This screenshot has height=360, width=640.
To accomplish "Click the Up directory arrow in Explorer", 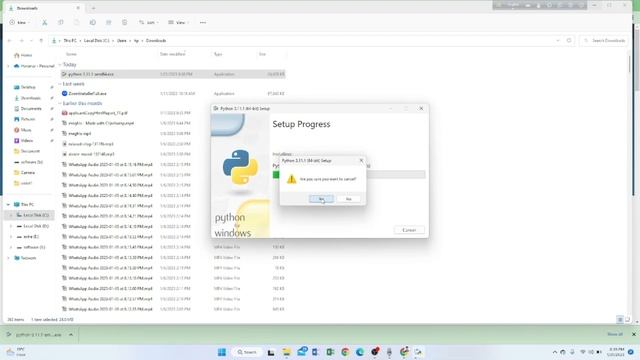I will [41, 40].
